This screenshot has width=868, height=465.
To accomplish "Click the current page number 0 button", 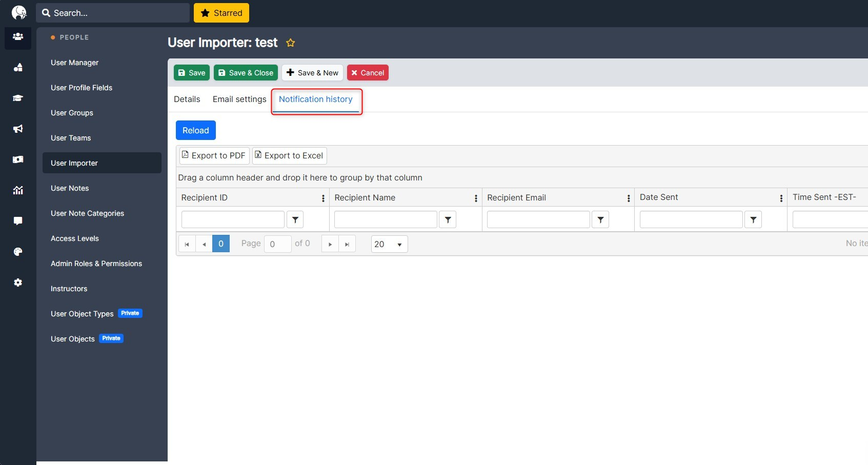I will click(221, 244).
